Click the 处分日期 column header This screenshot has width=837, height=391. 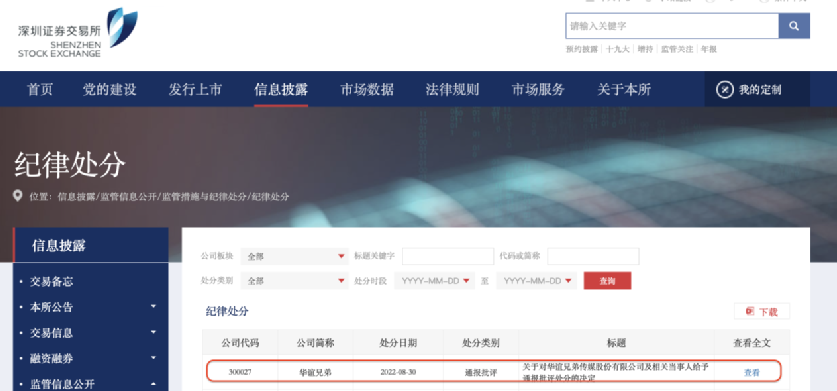398,343
